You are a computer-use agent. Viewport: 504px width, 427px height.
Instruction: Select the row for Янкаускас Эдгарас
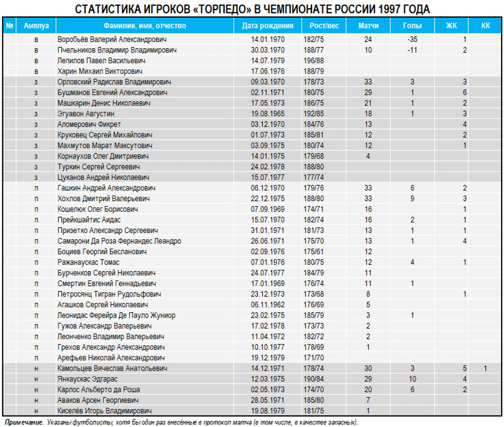point(252,379)
